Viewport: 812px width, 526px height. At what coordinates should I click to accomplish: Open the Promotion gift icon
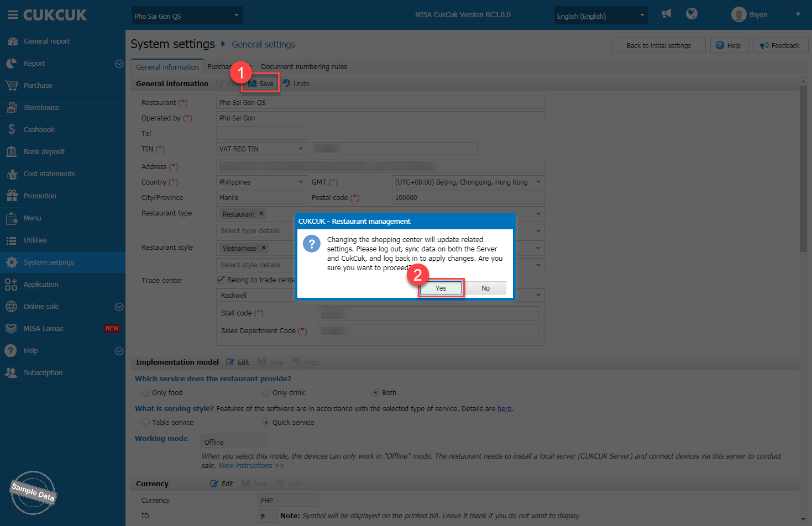[x=12, y=196]
